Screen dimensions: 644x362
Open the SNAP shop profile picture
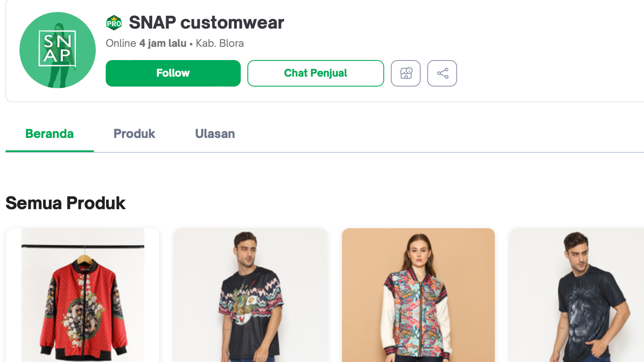click(x=58, y=50)
